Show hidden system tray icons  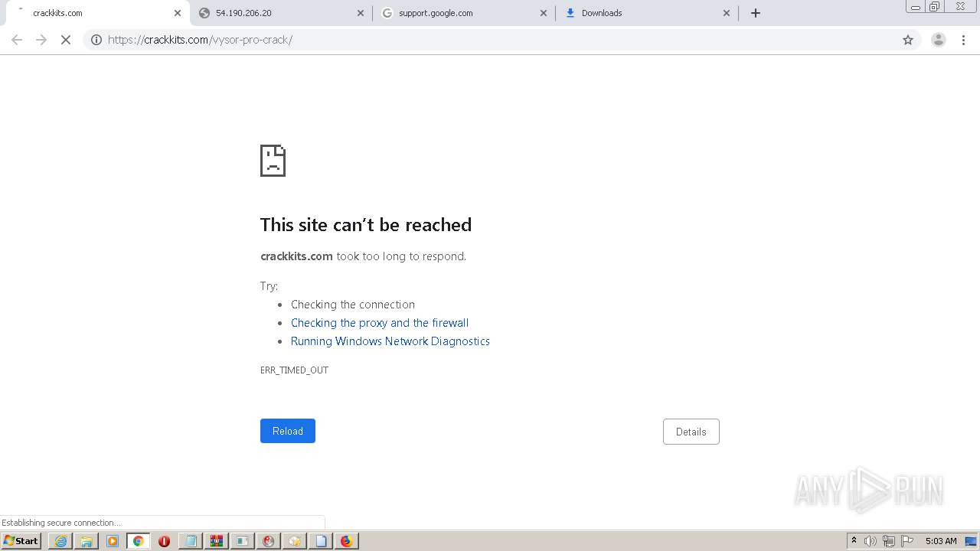[x=854, y=541]
